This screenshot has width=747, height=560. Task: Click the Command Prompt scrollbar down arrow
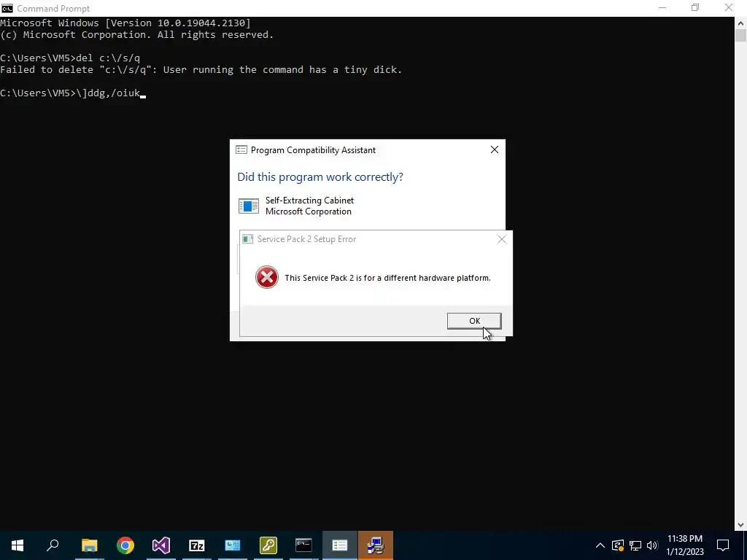click(741, 525)
